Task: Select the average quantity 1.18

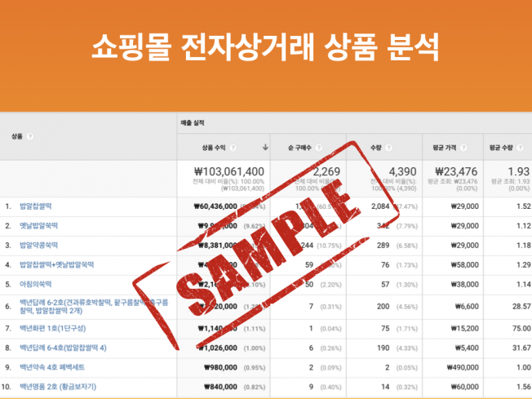Action: (524, 246)
